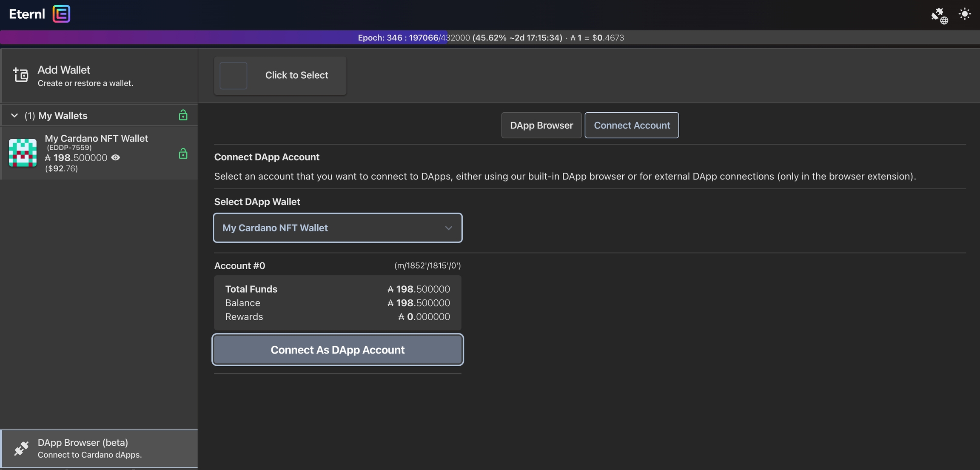Screen dimensions: 980x470
Task: Toggle light theme with sun icon
Action: coord(965,14)
